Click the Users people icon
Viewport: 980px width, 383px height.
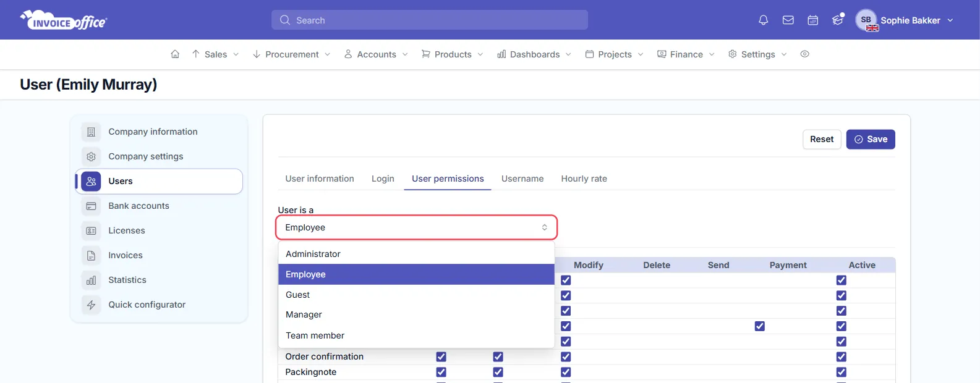coord(91,181)
